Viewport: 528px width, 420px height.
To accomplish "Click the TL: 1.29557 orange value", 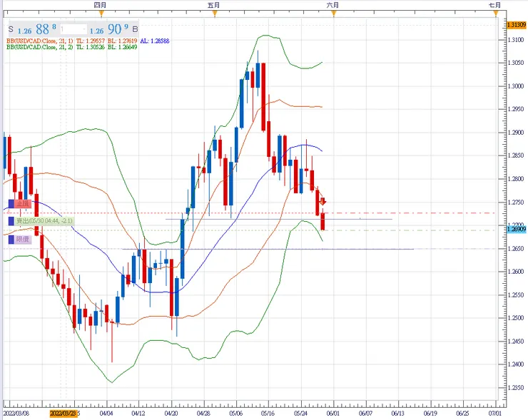I will click(90, 41).
